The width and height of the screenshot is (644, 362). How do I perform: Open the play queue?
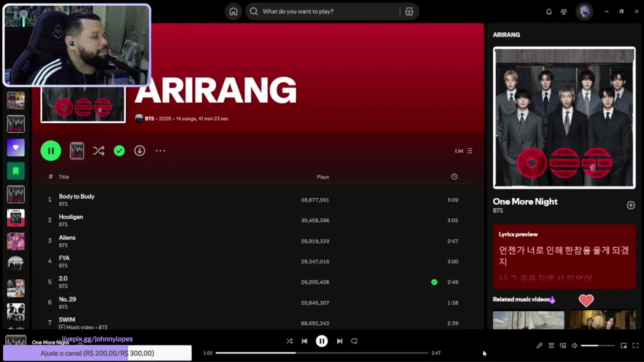[x=551, y=345]
